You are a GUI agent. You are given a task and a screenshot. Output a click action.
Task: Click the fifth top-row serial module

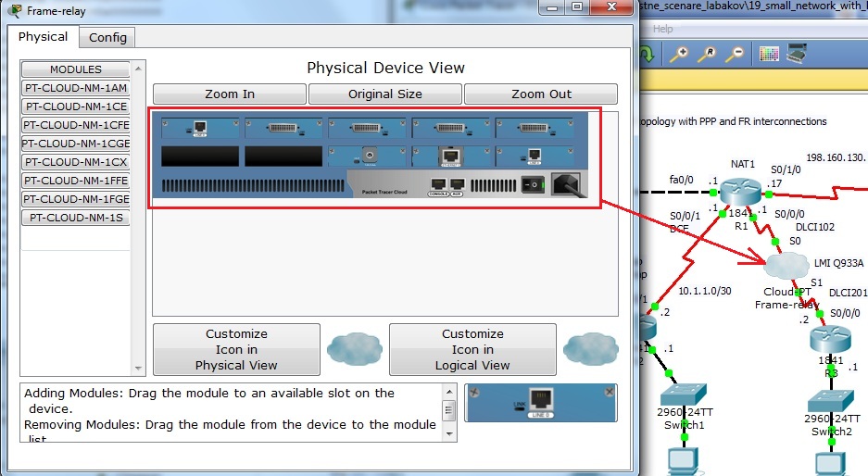pos(535,129)
